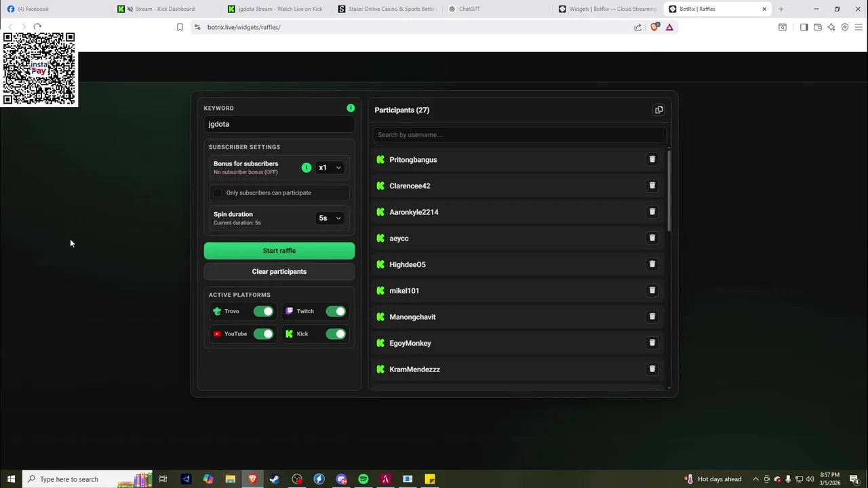Delete KramMendezzz from the participants
The height and width of the screenshot is (488, 868).
click(x=652, y=369)
